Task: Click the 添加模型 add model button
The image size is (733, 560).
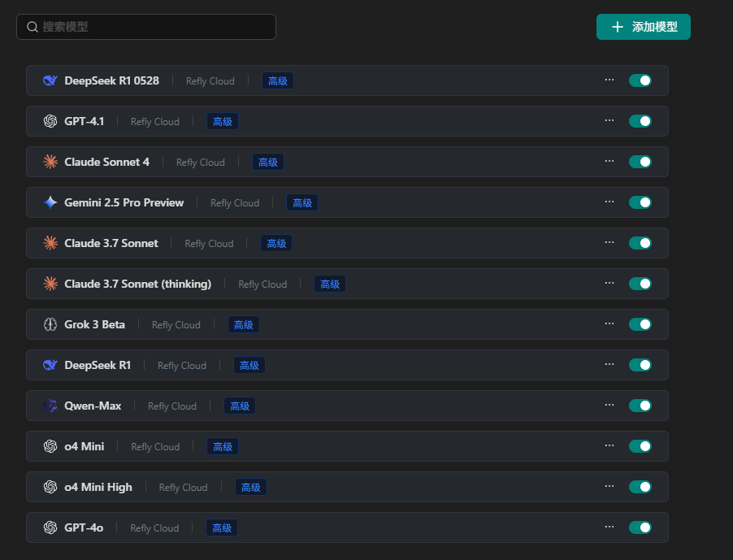Action: 644,27
